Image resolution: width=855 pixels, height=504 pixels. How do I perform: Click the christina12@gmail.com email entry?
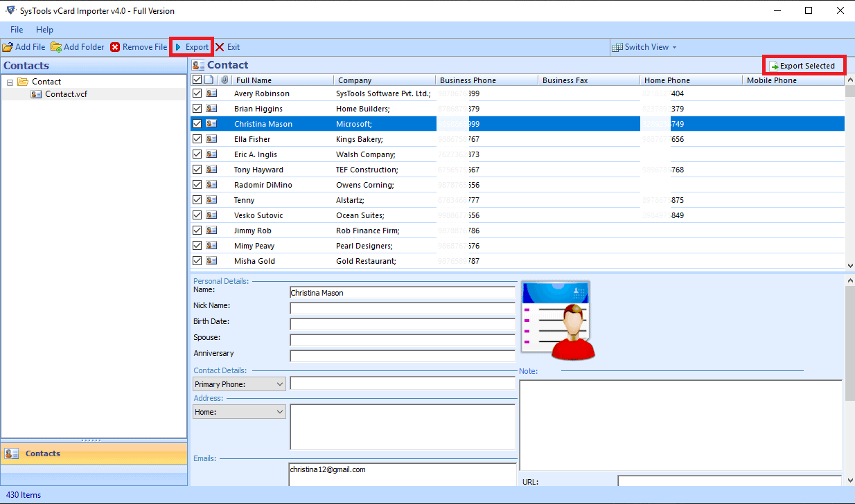(328, 469)
